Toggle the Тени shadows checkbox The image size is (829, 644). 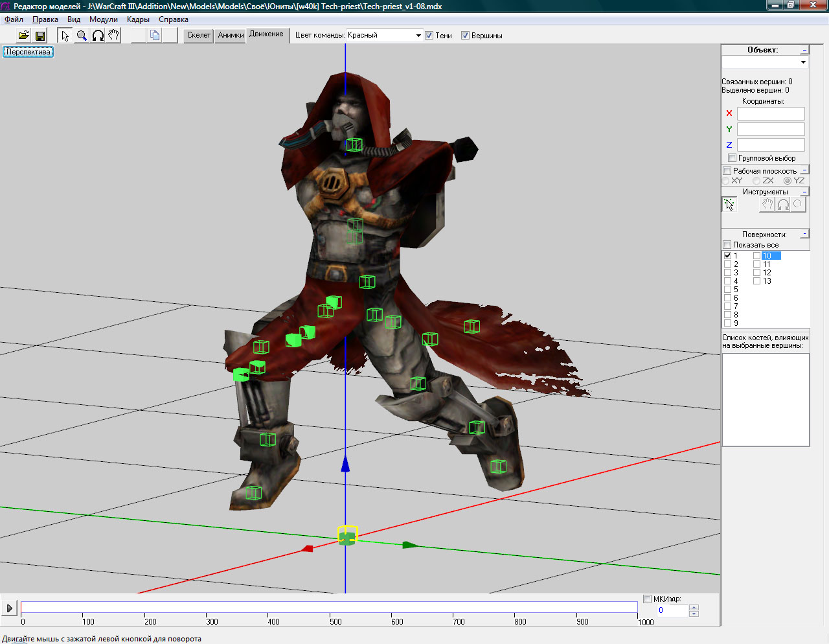[429, 36]
